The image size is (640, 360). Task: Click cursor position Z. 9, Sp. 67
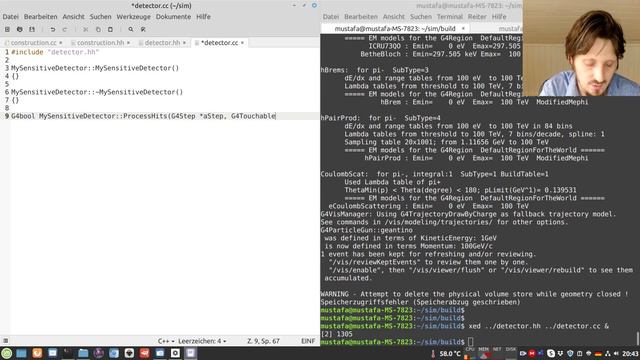263,341
